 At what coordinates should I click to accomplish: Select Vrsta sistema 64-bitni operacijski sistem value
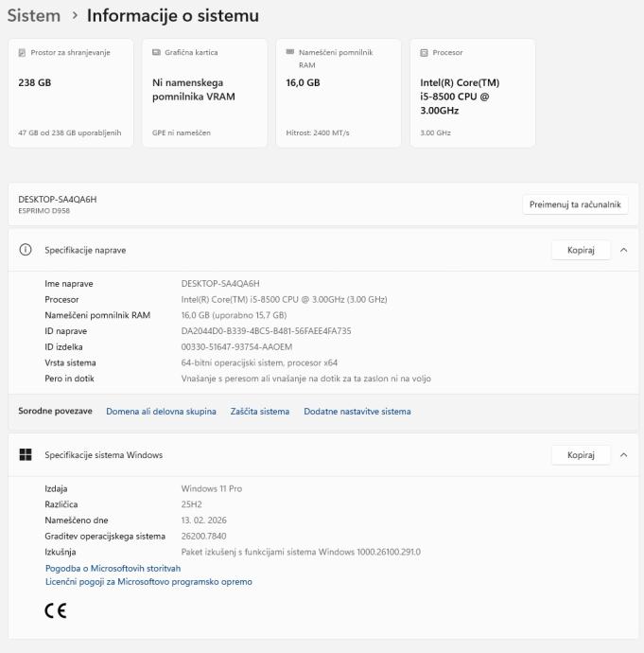point(259,362)
